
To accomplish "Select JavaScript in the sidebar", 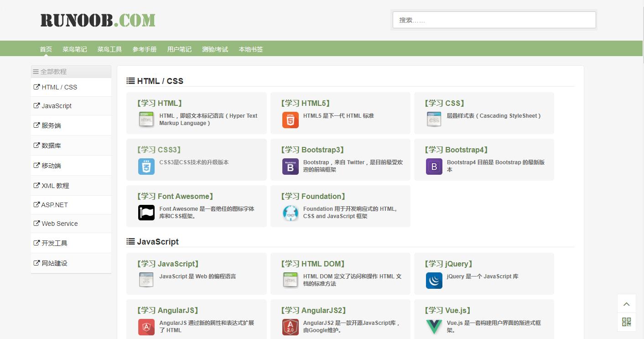I will point(71,106).
